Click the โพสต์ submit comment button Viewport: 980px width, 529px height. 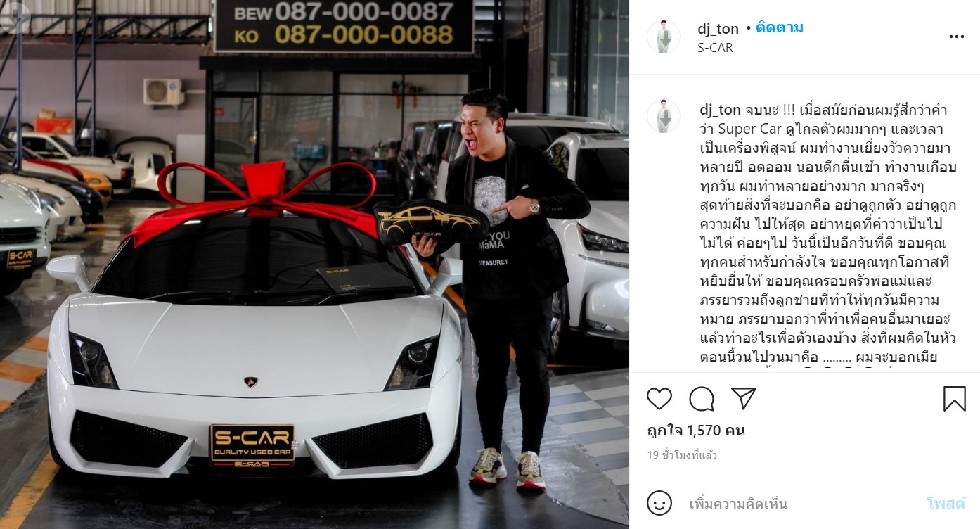click(946, 504)
